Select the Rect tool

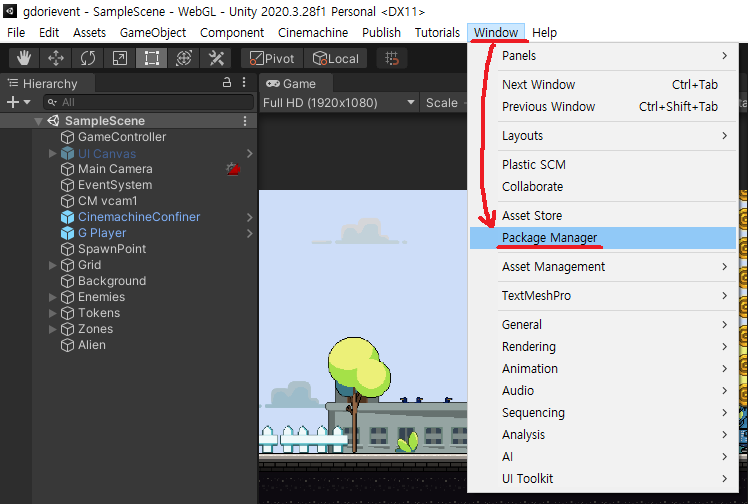152,58
